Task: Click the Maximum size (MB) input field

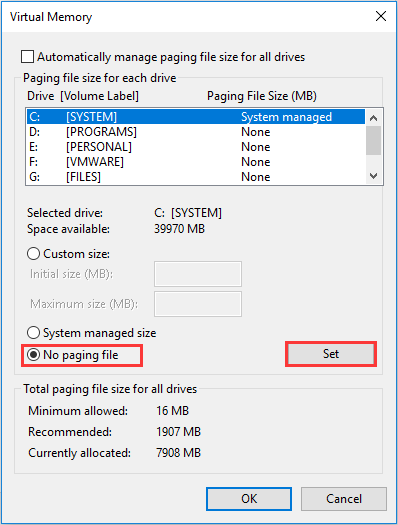Action: pyautogui.click(x=198, y=304)
